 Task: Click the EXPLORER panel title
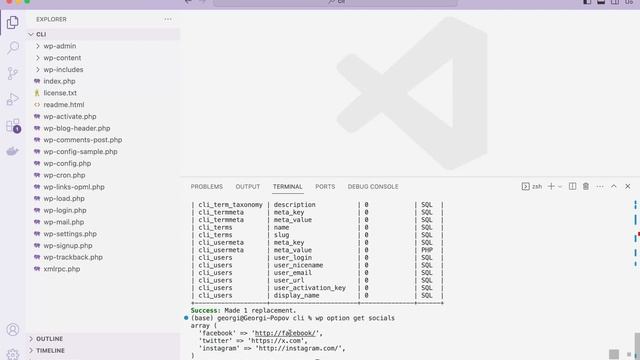[x=51, y=19]
